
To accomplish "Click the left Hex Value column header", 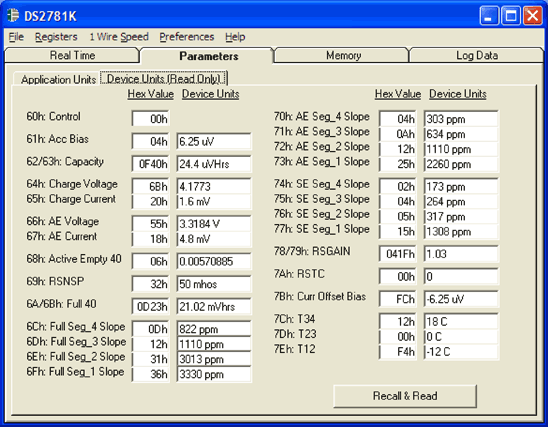I will click(x=151, y=94).
